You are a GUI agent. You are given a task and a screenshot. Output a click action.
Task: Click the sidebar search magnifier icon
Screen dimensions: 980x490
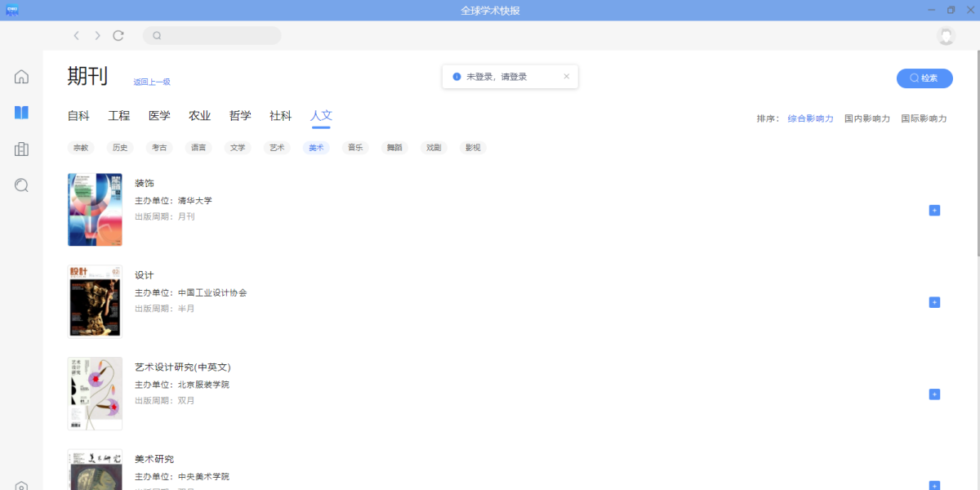[x=21, y=185]
